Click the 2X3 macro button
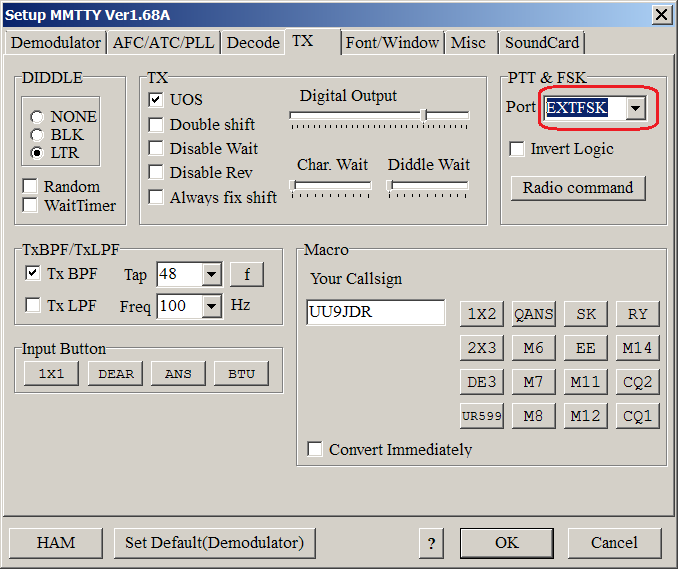Viewport: 678px width, 569px height. (x=482, y=348)
